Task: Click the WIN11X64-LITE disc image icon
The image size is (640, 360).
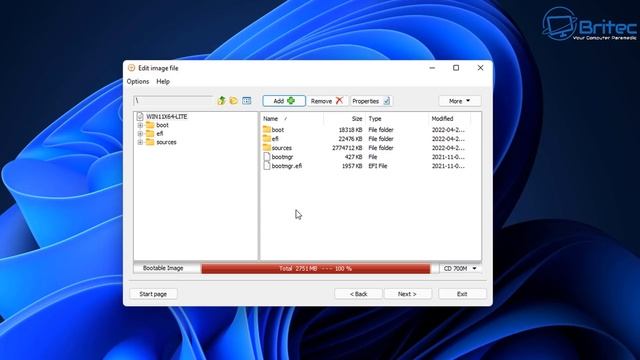Action: click(x=140, y=116)
